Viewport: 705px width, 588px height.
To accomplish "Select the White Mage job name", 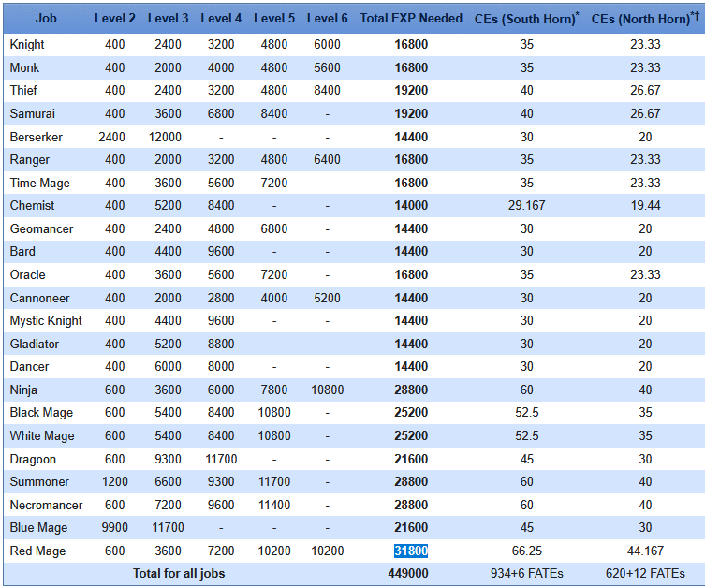I will 42,435.
